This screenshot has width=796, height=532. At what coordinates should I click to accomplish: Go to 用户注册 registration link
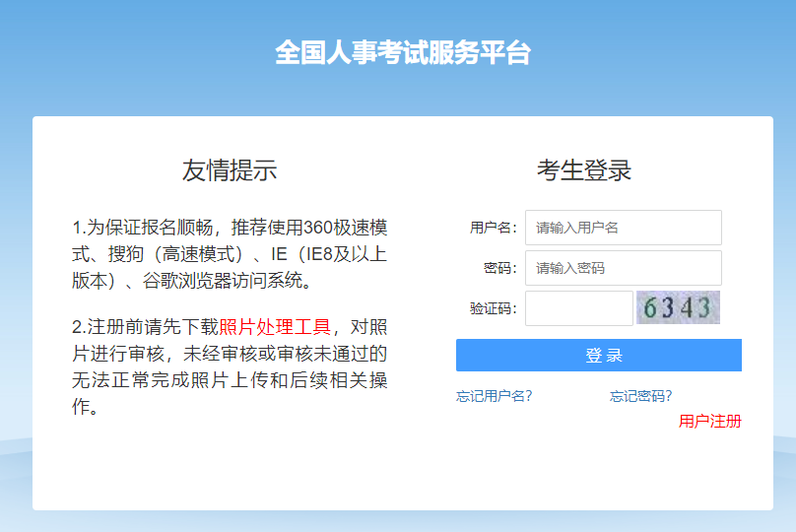[709, 422]
